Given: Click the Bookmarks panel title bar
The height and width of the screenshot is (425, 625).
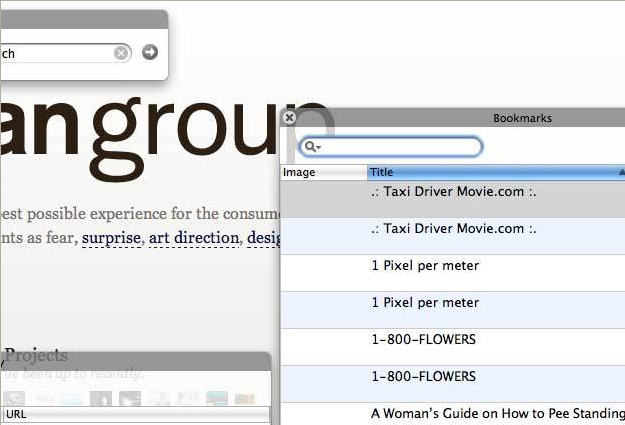Looking at the screenshot, I should tap(453, 118).
